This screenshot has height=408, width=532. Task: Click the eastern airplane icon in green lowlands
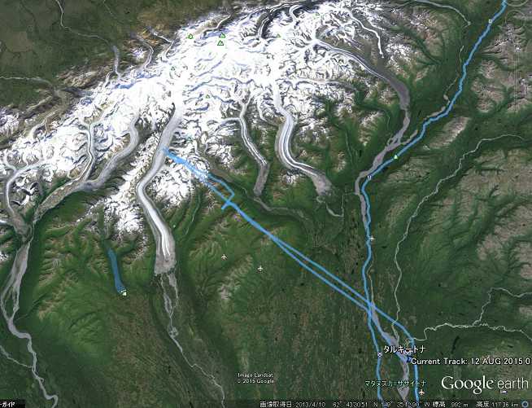260,269
